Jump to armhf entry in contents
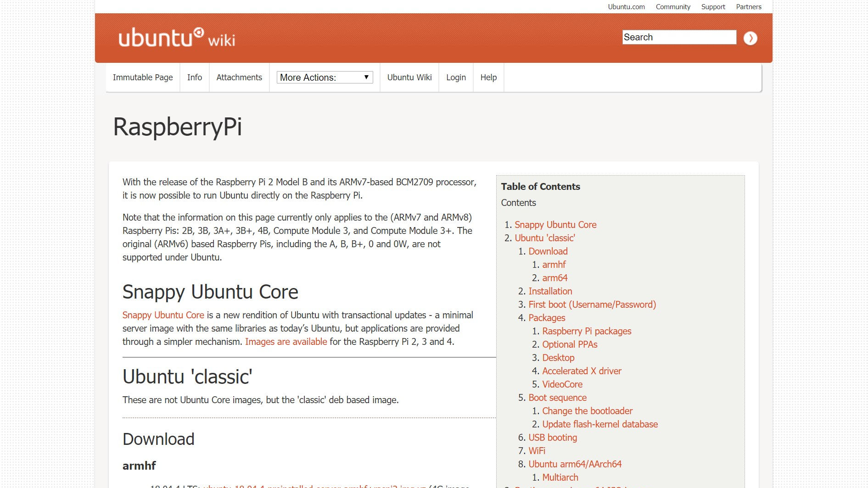The image size is (868, 488). (554, 265)
